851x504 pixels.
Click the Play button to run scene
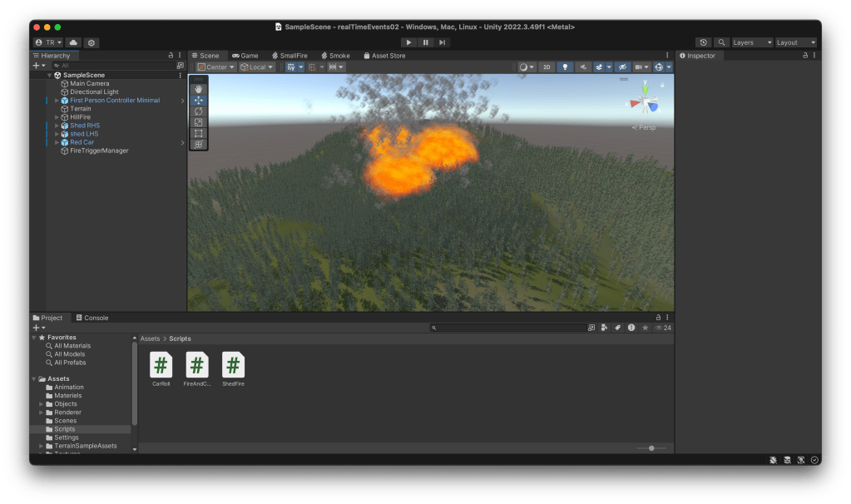(408, 42)
